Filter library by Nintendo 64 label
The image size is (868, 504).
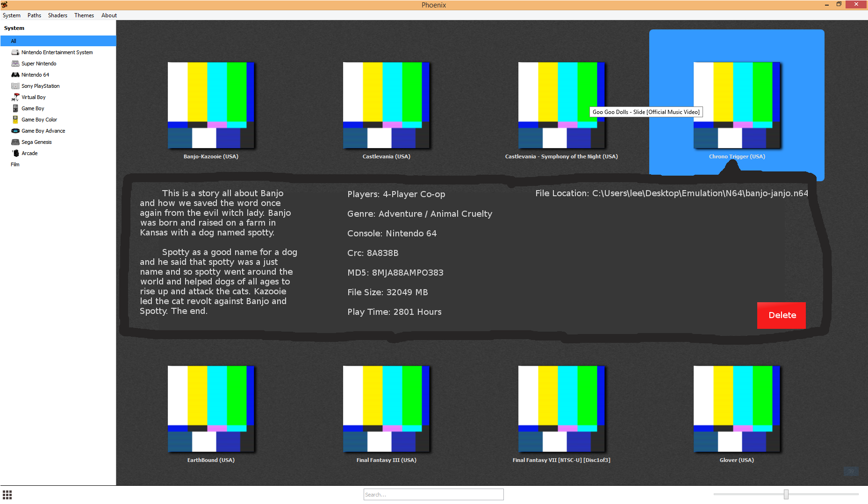(x=35, y=75)
